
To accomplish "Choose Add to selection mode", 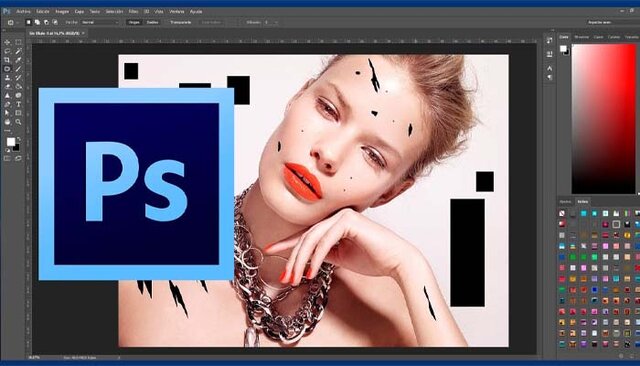I will (37, 22).
